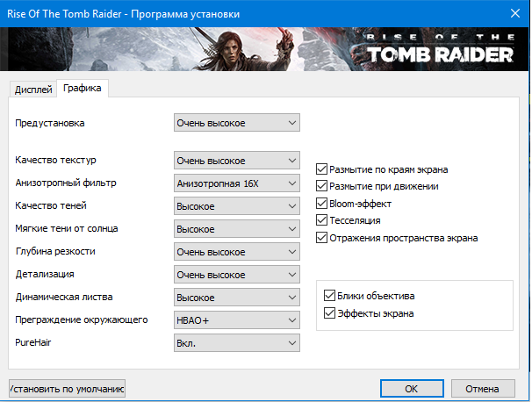Disable Размытие при движении checkbox
532x402 pixels.
[x=321, y=186]
